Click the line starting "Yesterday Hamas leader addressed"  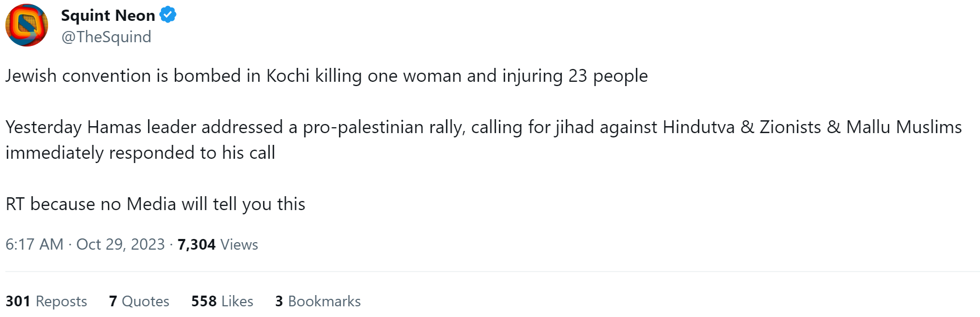pyautogui.click(x=484, y=127)
